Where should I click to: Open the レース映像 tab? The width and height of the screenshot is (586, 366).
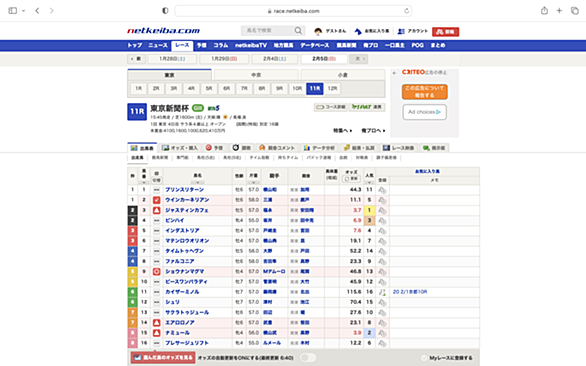(398, 148)
